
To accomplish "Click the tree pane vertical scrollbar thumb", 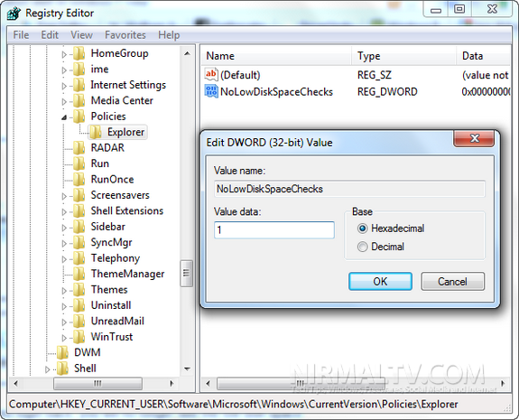I will (186, 274).
